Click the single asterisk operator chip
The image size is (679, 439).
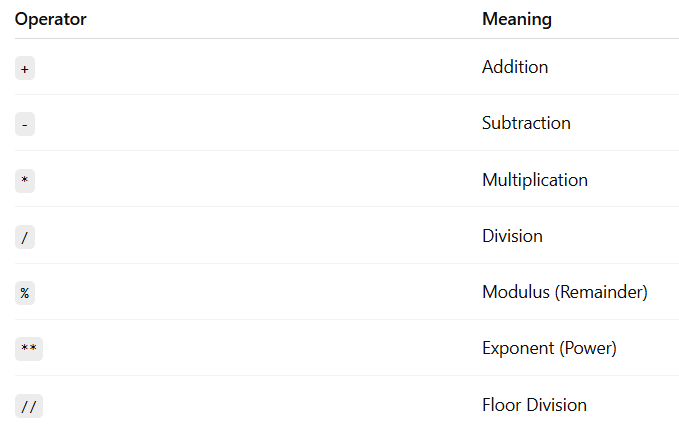point(25,181)
